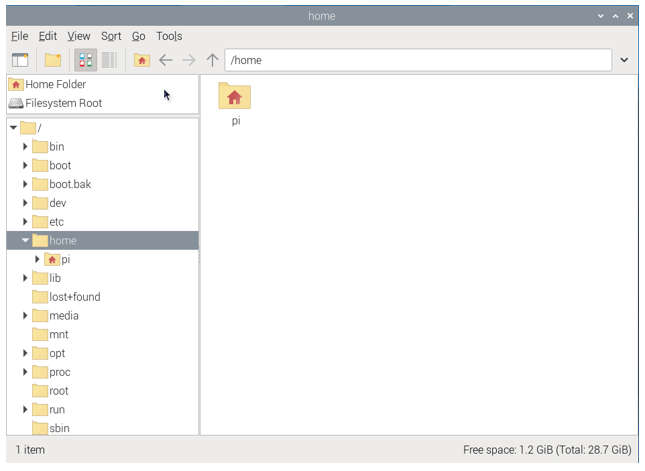The height and width of the screenshot is (471, 645).
Task: Select Filesystem Root in places list
Action: click(x=63, y=103)
